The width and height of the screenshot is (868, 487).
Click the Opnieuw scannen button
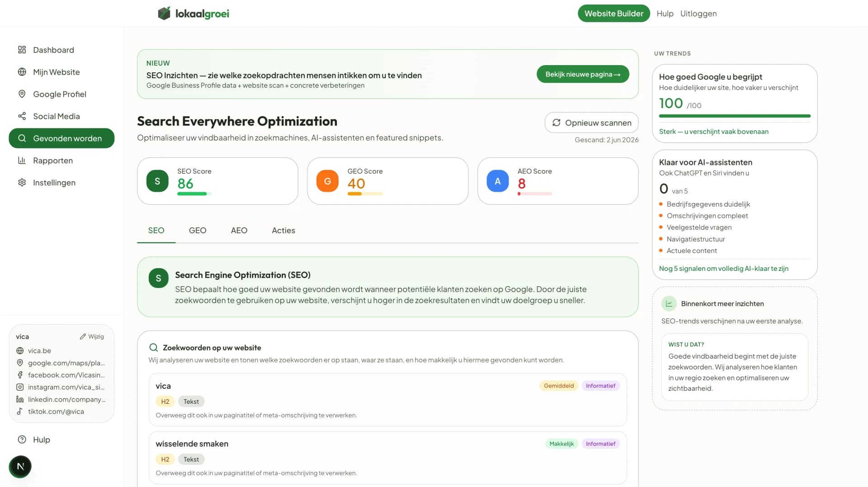[x=591, y=123]
